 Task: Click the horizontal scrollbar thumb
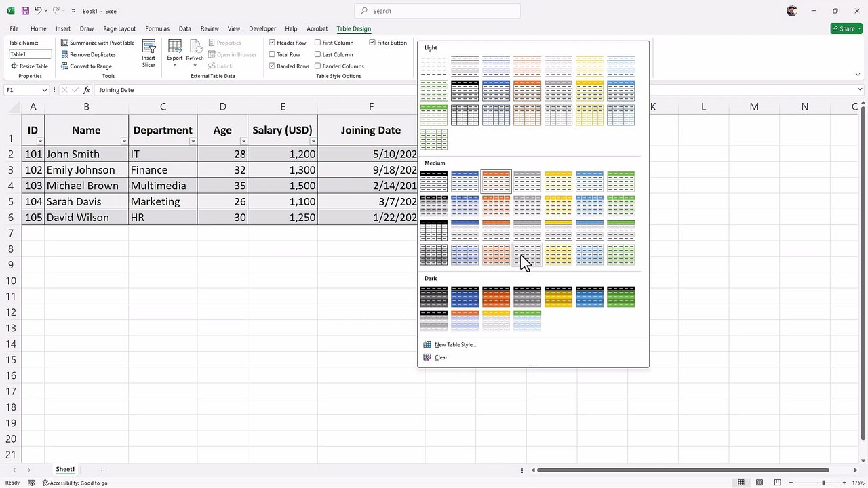tap(684, 470)
